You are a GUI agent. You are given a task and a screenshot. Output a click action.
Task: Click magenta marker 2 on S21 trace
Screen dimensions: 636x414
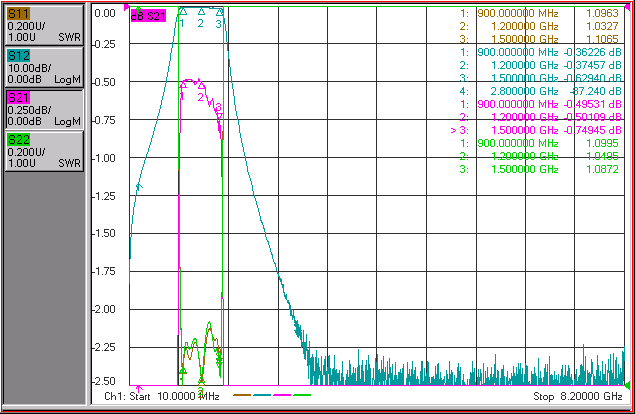click(x=201, y=85)
